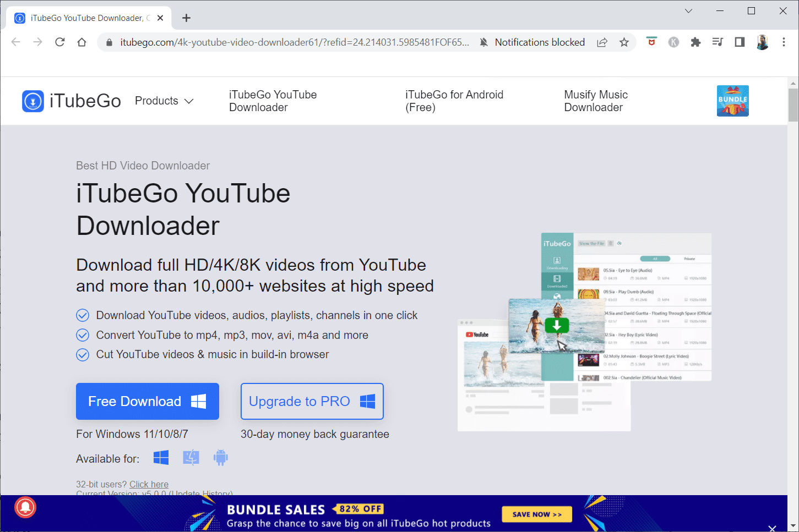The height and width of the screenshot is (532, 799).
Task: Click the page vertical scrollbar thumb
Action: (793, 105)
